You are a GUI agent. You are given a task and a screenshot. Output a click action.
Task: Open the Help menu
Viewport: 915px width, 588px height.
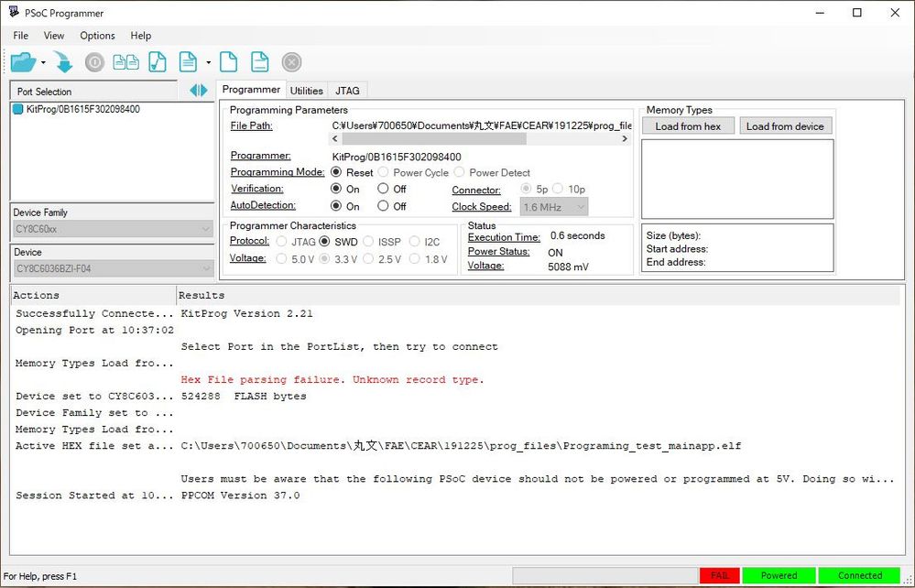141,36
